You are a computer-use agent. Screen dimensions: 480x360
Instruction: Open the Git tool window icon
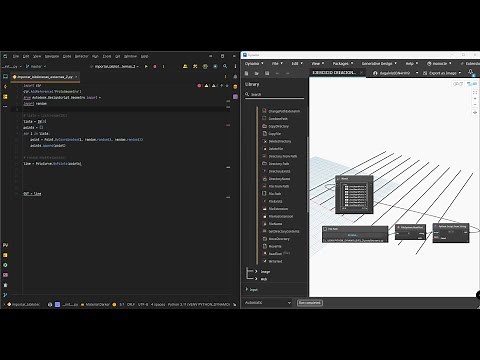[x=5, y=295]
